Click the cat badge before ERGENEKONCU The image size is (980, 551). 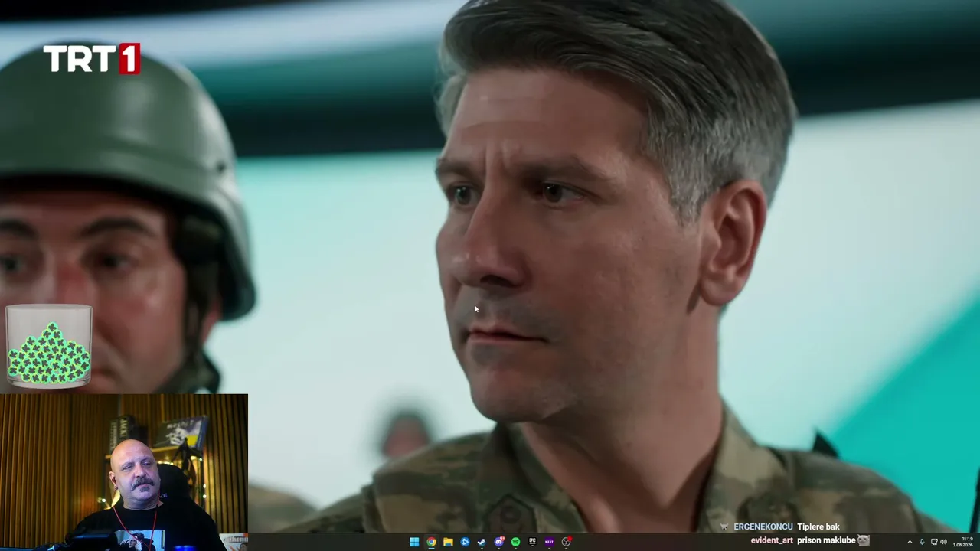[x=725, y=527]
